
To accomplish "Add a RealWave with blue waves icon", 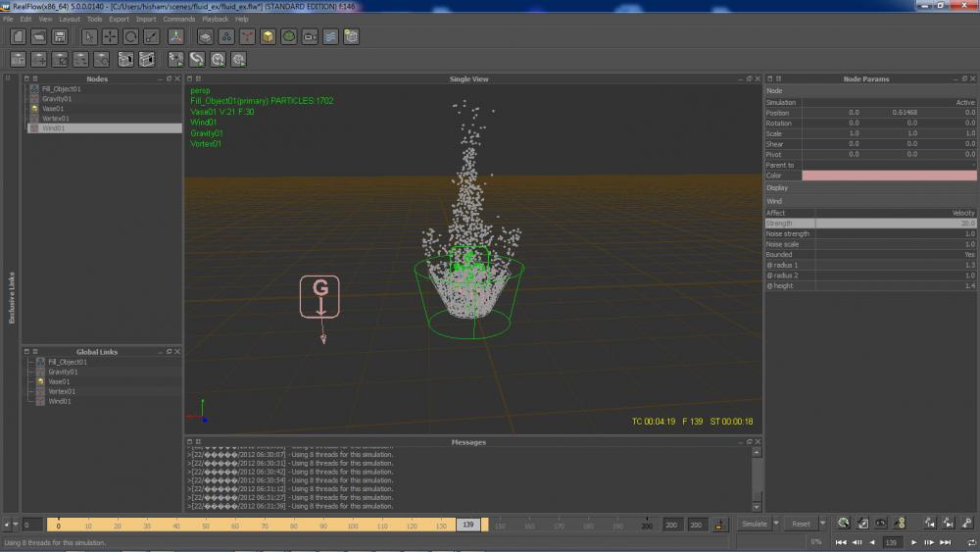I will 330,37.
